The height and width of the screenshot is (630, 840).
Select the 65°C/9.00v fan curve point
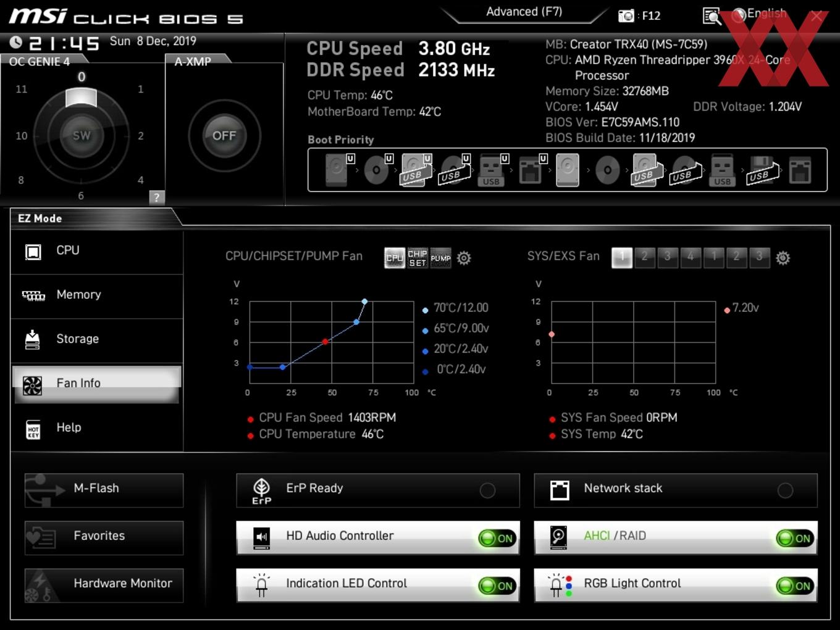point(356,322)
